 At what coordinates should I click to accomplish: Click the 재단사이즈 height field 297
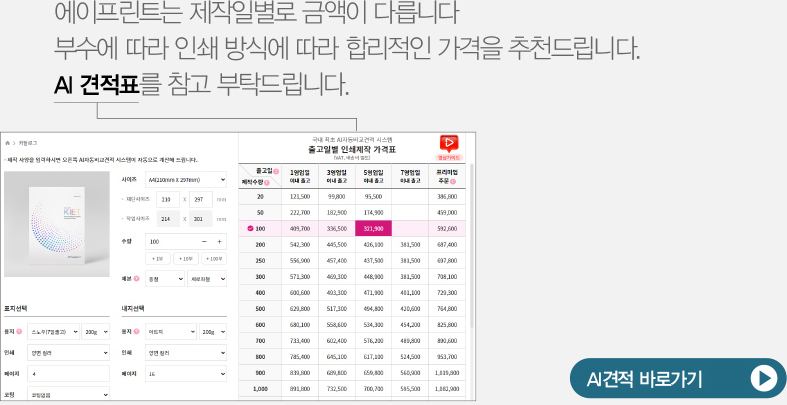click(x=201, y=199)
